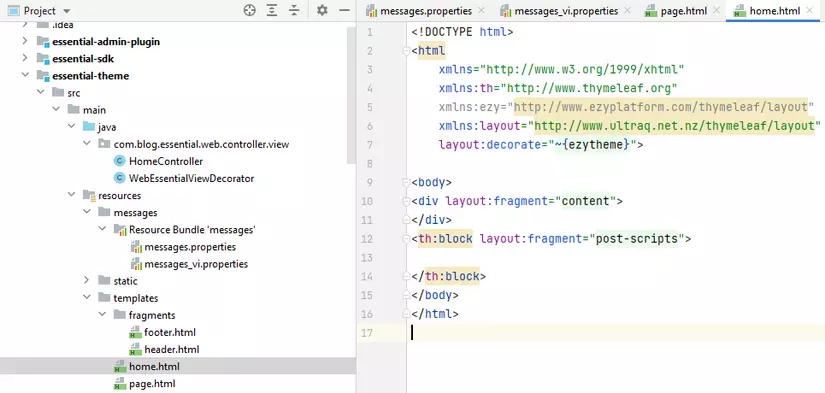
Task: Collapse the main folder
Action: coord(56,109)
